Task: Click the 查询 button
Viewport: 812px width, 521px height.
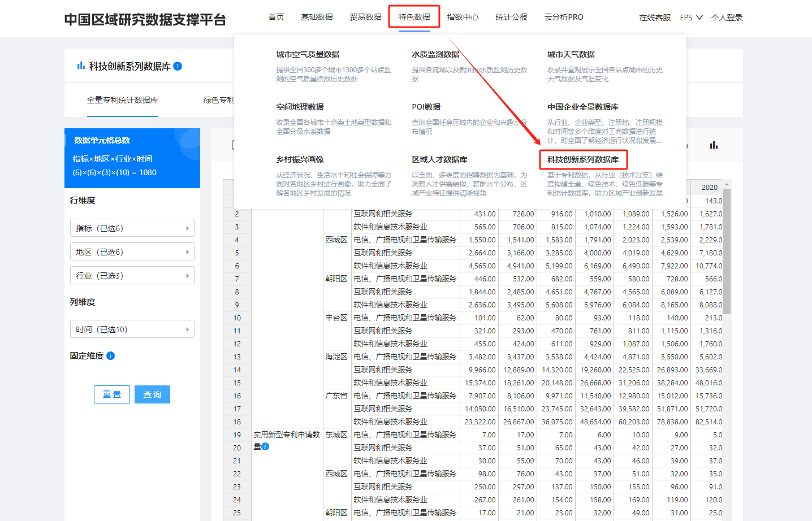Action: click(152, 394)
